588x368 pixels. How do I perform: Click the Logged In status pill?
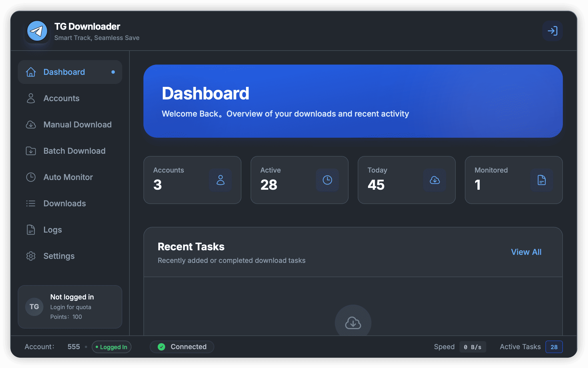111,347
